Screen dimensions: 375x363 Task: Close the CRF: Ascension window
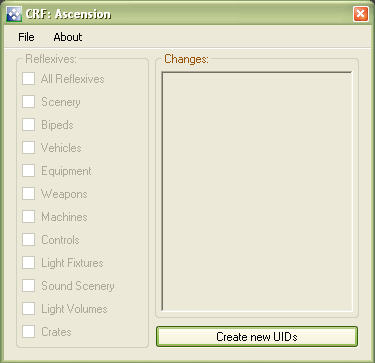(361, 14)
